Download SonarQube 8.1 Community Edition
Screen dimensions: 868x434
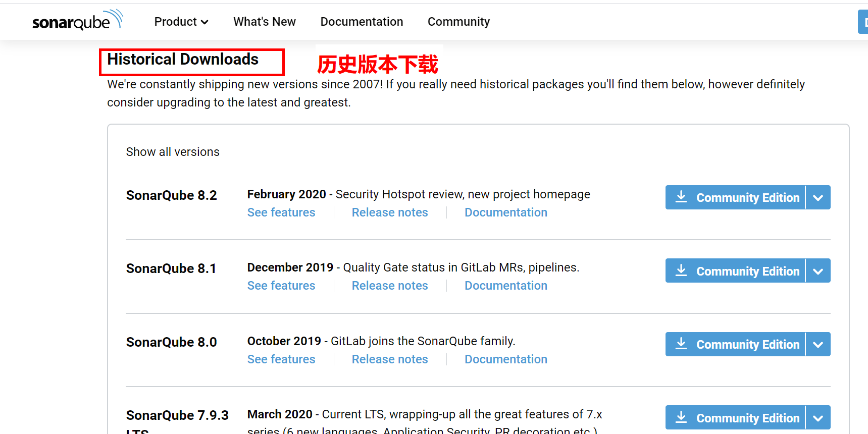(735, 270)
